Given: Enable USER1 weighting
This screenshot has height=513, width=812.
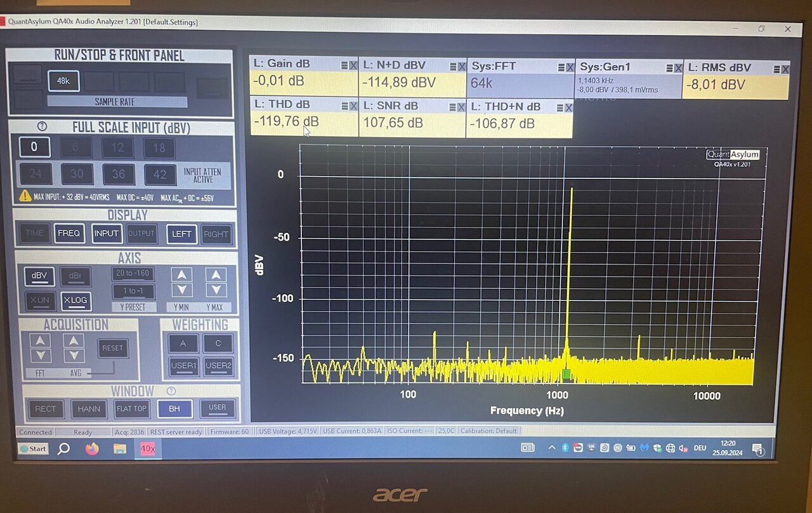Looking at the screenshot, I should (183, 366).
